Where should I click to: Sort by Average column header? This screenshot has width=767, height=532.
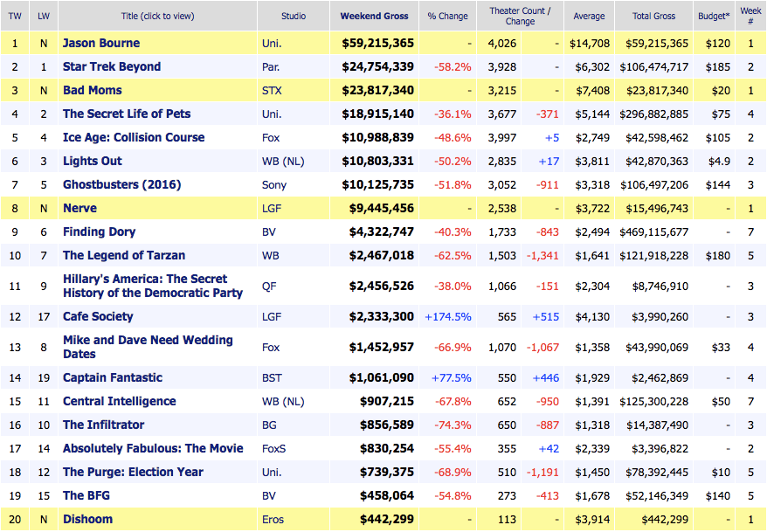[589, 16]
